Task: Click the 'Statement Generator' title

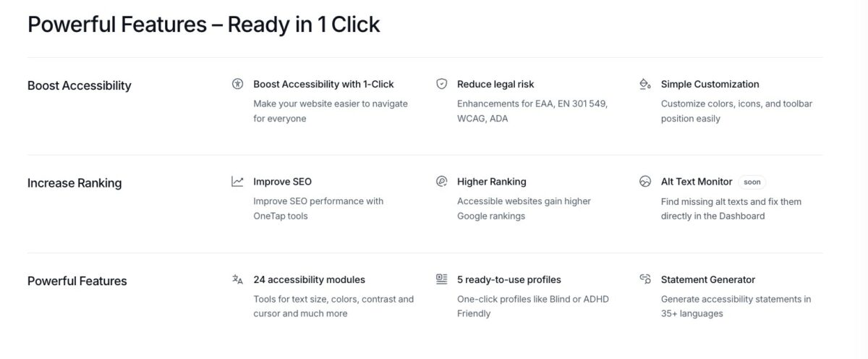Action: coord(707,279)
